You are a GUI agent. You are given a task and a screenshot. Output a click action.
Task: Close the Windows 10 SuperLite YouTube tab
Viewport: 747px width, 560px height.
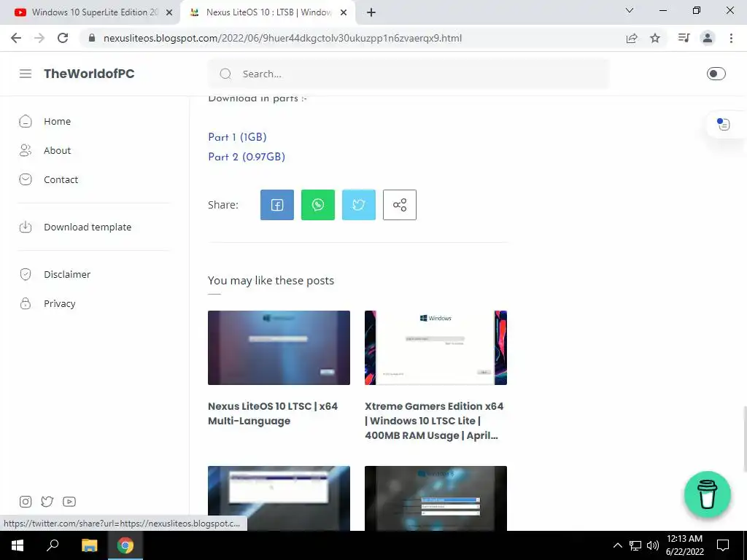coord(169,13)
